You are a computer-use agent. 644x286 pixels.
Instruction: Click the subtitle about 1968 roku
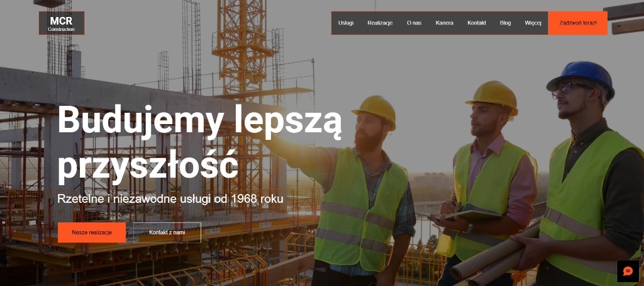[x=170, y=199]
